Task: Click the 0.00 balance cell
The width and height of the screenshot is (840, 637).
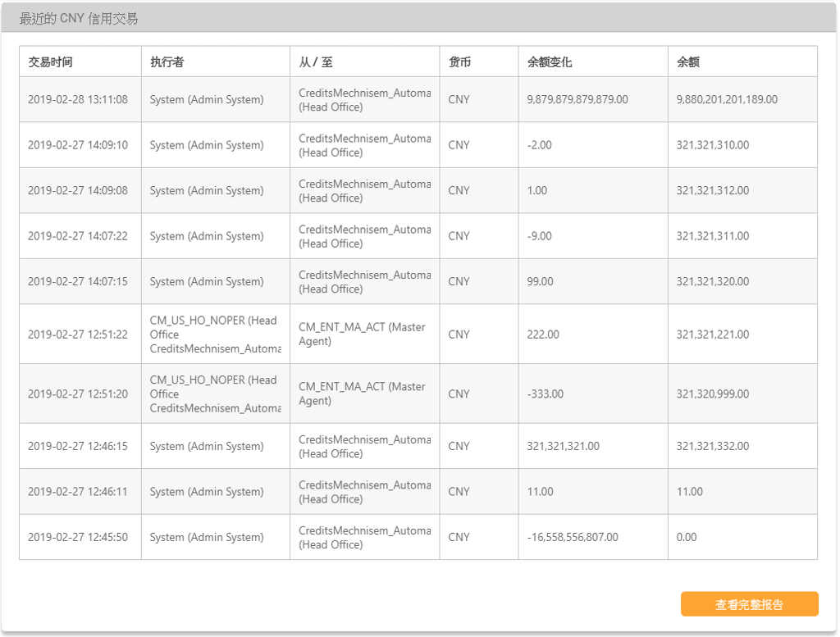Action: pyautogui.click(x=687, y=538)
